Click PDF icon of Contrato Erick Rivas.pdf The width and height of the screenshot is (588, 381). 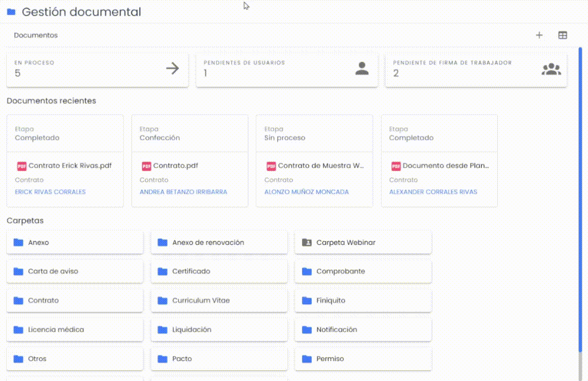(21, 166)
